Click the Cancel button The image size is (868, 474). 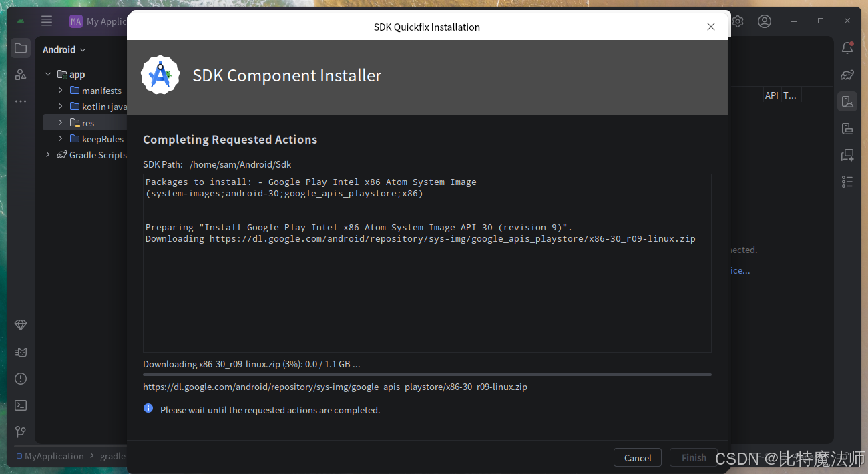click(638, 457)
